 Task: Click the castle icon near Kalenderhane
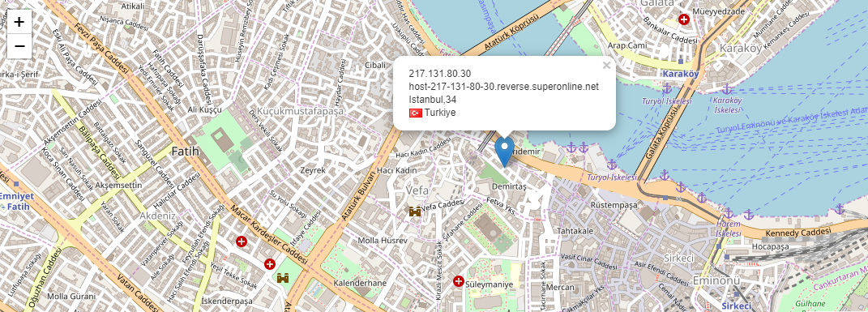[x=283, y=277]
